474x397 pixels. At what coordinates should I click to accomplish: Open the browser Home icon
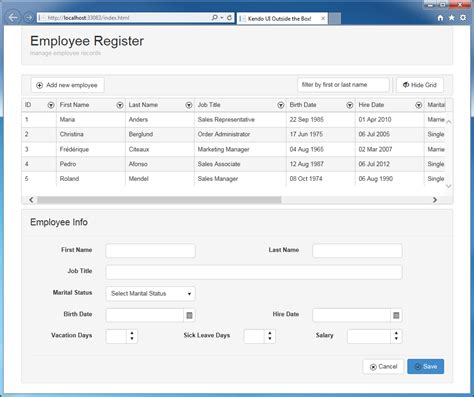pyautogui.click(x=440, y=18)
